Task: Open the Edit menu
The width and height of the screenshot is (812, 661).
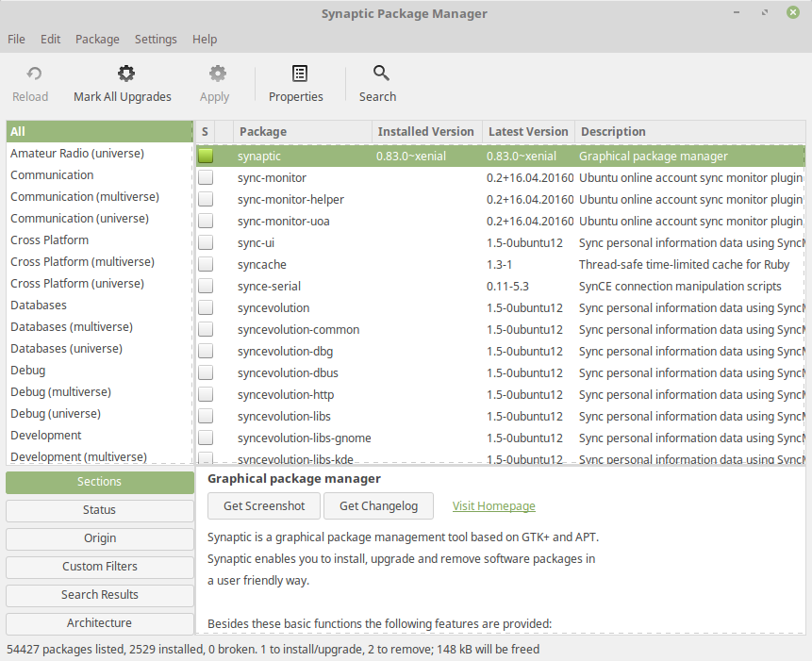Action: click(x=50, y=39)
